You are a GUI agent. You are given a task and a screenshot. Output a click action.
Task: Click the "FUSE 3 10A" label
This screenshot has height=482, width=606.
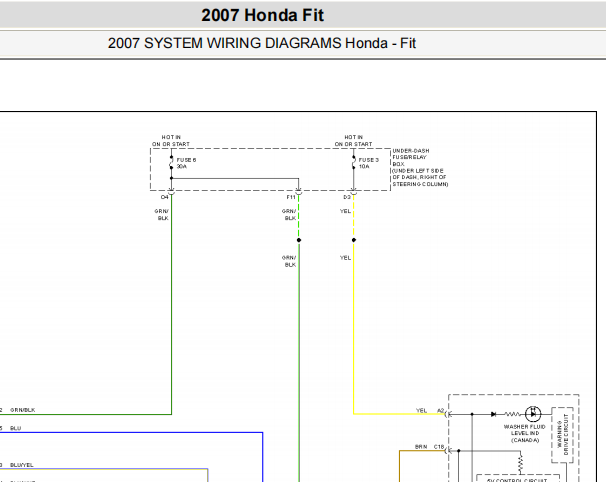click(x=368, y=163)
